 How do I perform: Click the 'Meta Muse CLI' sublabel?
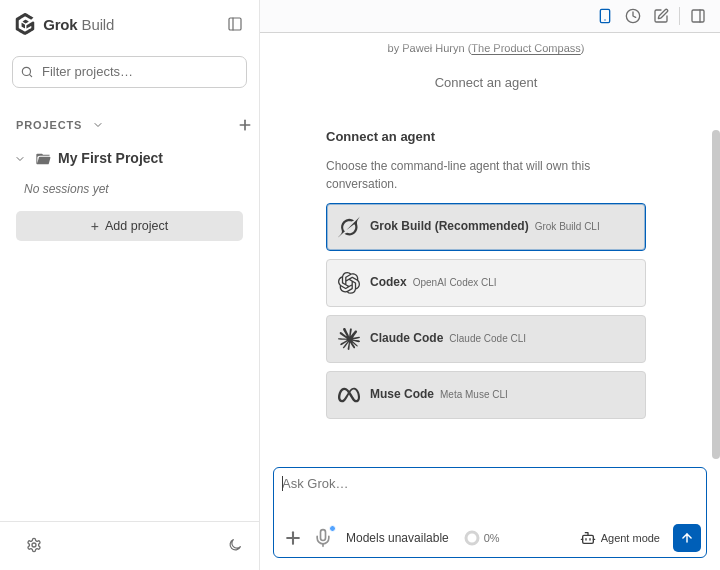click(x=474, y=395)
